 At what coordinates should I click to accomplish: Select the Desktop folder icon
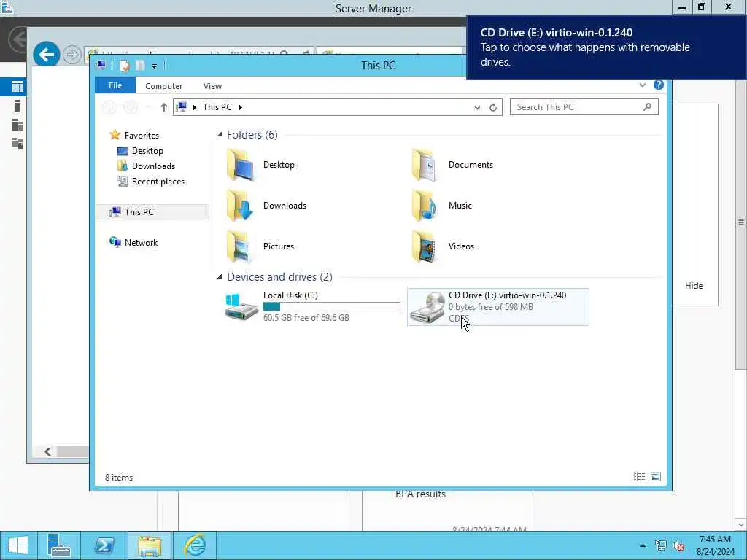click(x=240, y=165)
